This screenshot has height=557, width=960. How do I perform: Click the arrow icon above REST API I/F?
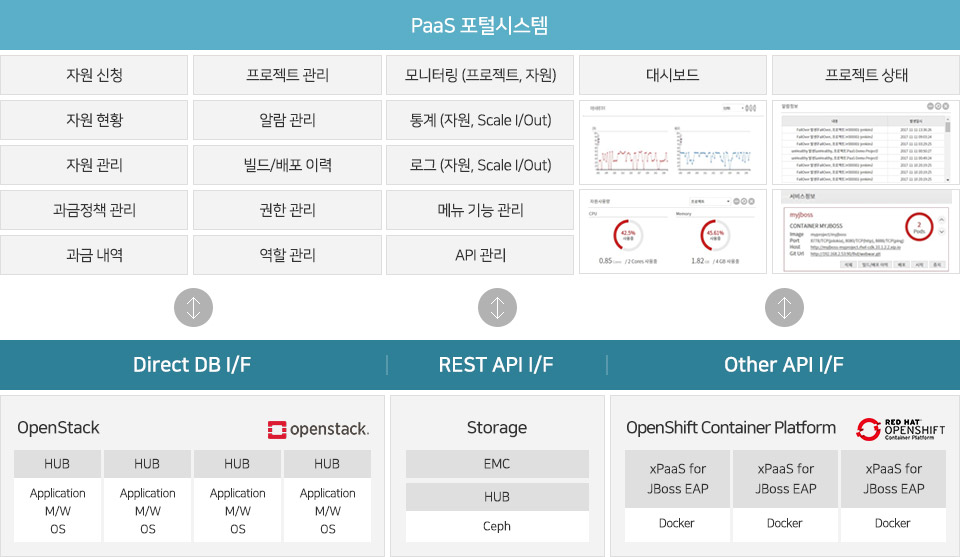[x=497, y=307]
